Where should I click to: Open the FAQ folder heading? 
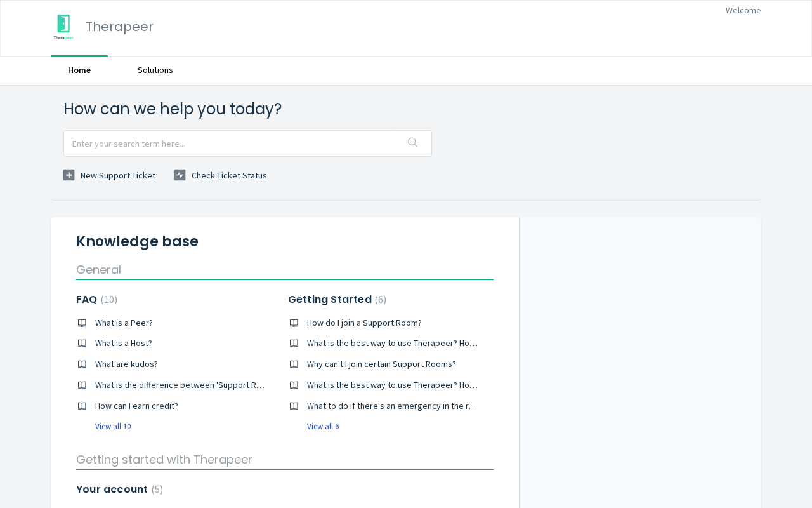87,300
